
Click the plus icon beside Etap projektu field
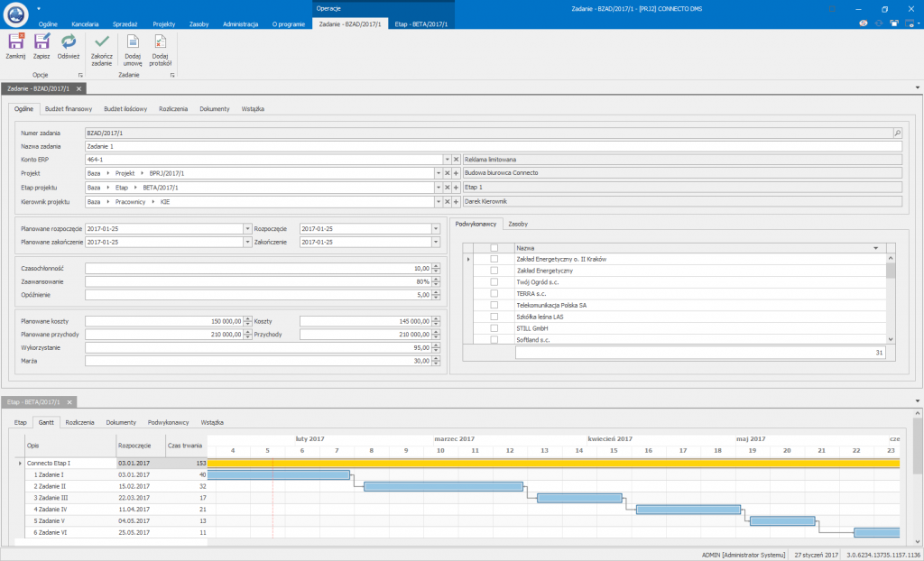456,188
